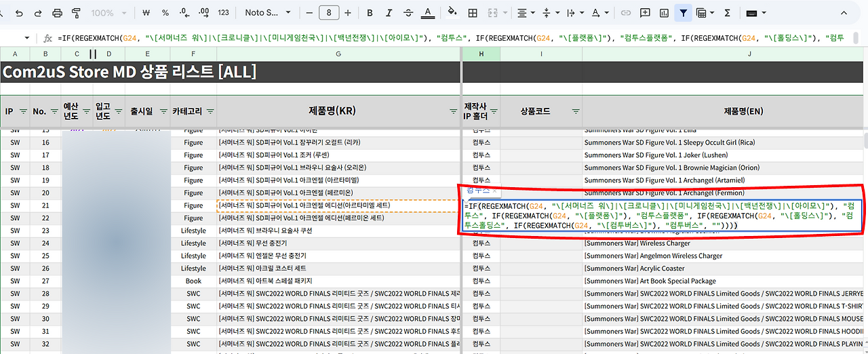Open text rotation dropdown
Viewport: 868px width, 354px height.
pyautogui.click(x=599, y=13)
